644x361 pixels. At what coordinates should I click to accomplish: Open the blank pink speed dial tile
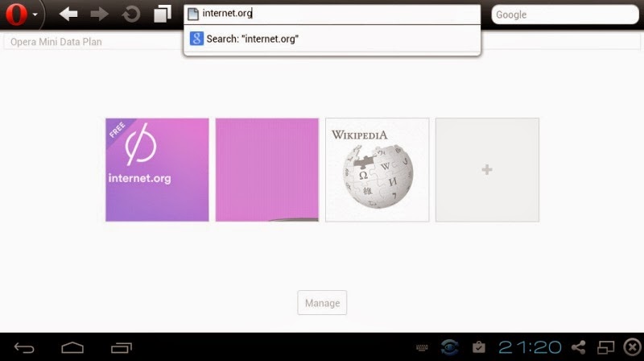(267, 170)
